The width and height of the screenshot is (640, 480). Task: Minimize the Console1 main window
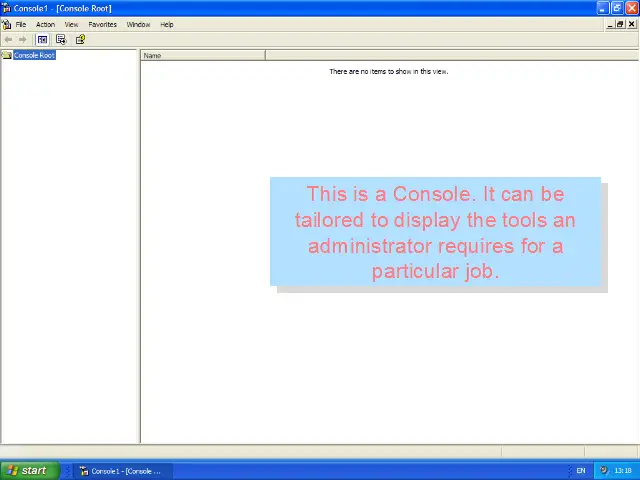(x=603, y=8)
